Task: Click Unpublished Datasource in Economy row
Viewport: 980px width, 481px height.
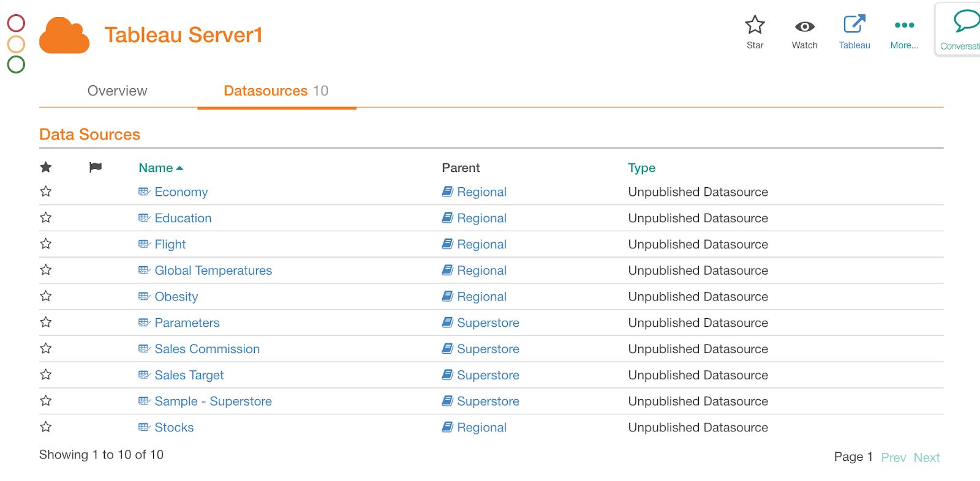Action: click(x=698, y=192)
